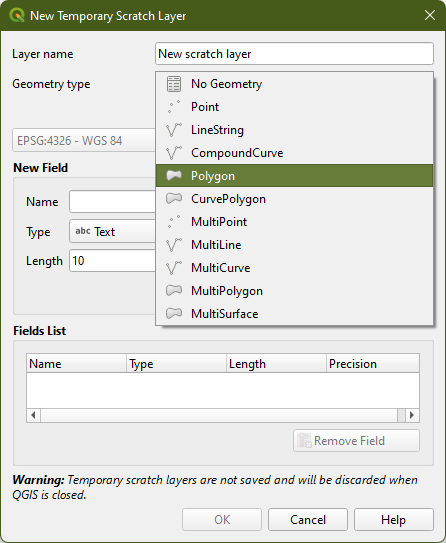Choose the highlighted Polygon entry
The image size is (446, 543).
point(294,176)
